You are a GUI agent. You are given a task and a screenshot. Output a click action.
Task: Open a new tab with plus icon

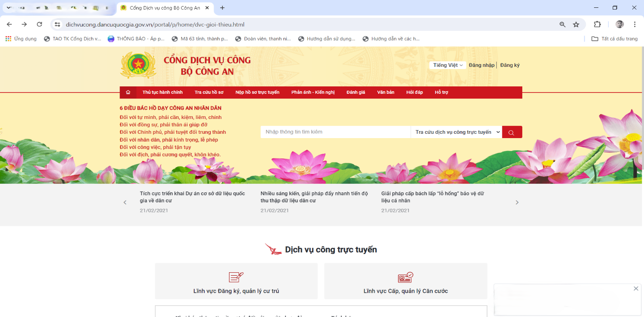222,8
